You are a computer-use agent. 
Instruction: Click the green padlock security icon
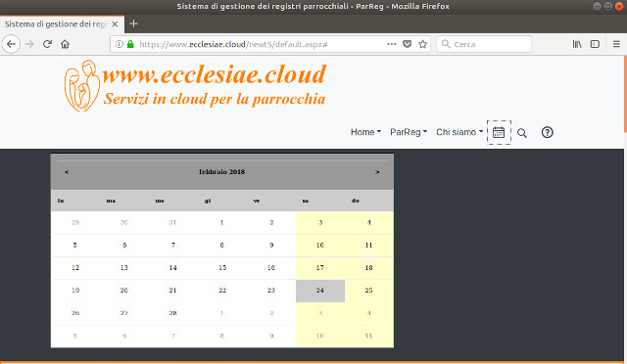point(130,44)
